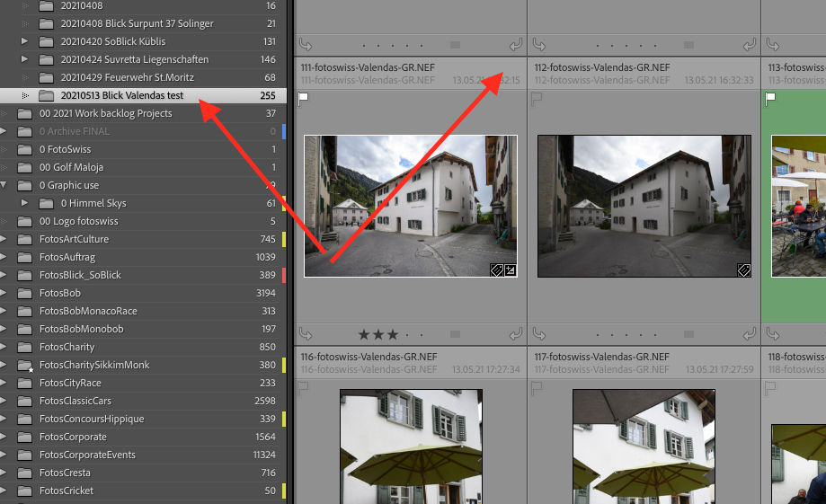Image resolution: width=826 pixels, height=504 pixels.
Task: Click capture time 13.05.21 16:32:33
Action: 719,81
